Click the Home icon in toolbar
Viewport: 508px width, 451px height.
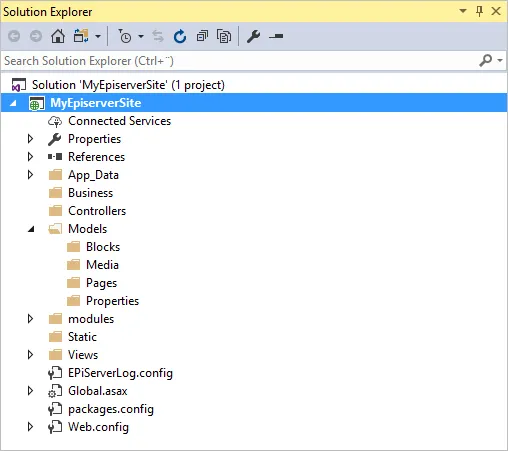pyautogui.click(x=58, y=36)
